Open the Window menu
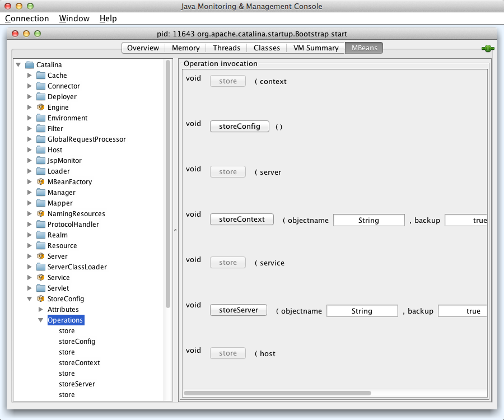This screenshot has width=504, height=420. tap(74, 18)
